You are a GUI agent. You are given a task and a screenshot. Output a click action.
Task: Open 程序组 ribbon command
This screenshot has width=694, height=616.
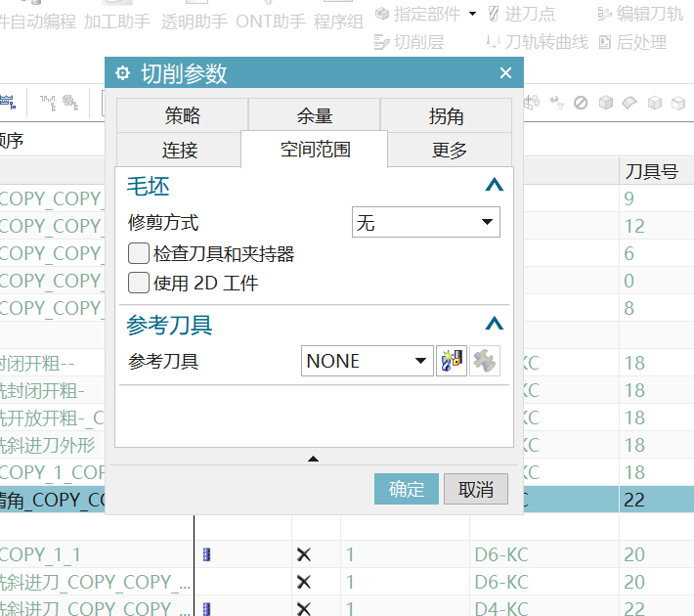click(x=338, y=22)
